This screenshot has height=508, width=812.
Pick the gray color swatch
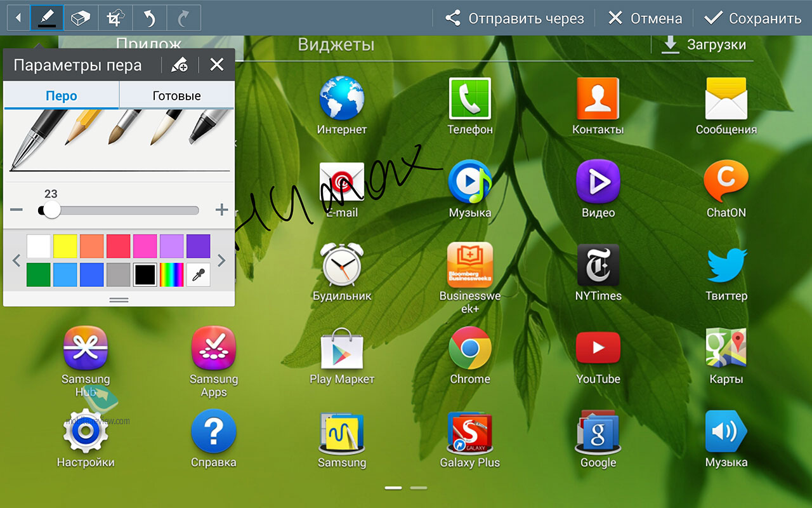[x=119, y=275]
